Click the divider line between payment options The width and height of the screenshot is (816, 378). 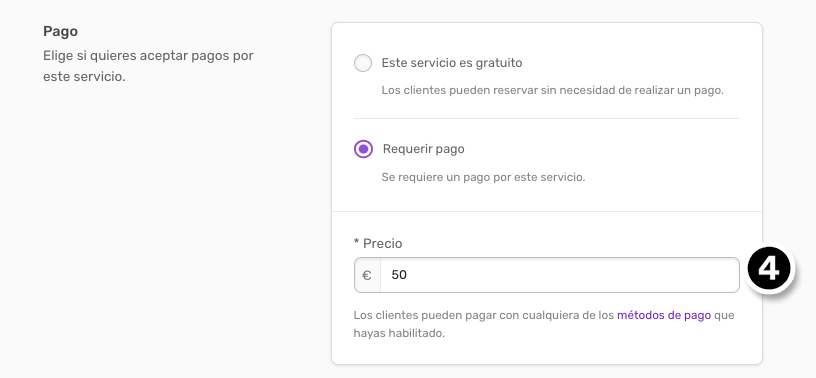click(x=546, y=119)
